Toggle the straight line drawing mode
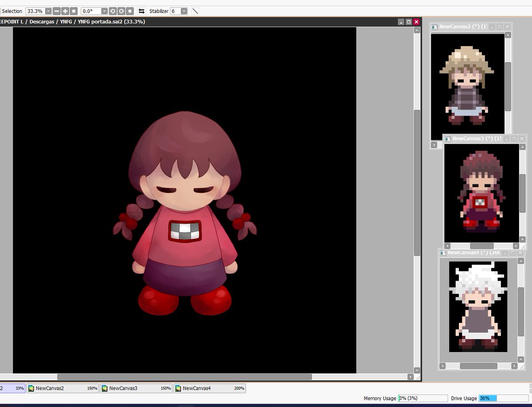 coord(196,11)
